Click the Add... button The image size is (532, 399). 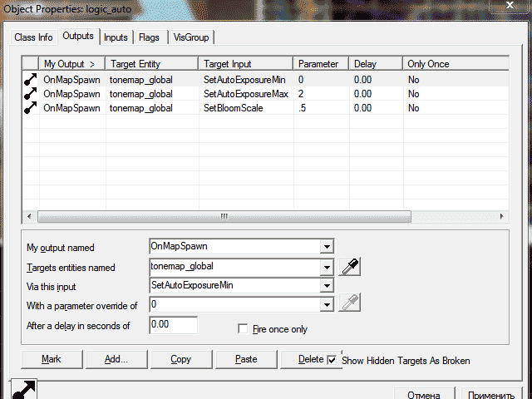pyautogui.click(x=116, y=359)
